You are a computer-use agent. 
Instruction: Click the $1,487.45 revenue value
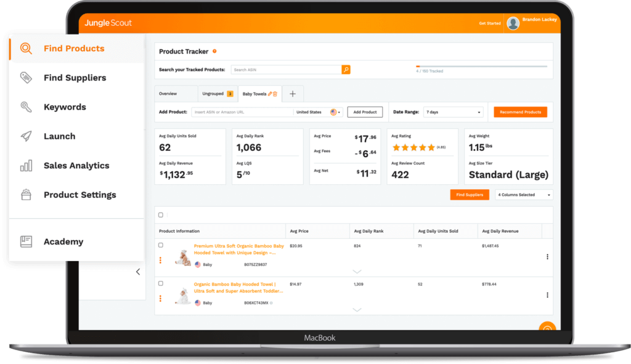[x=490, y=246]
